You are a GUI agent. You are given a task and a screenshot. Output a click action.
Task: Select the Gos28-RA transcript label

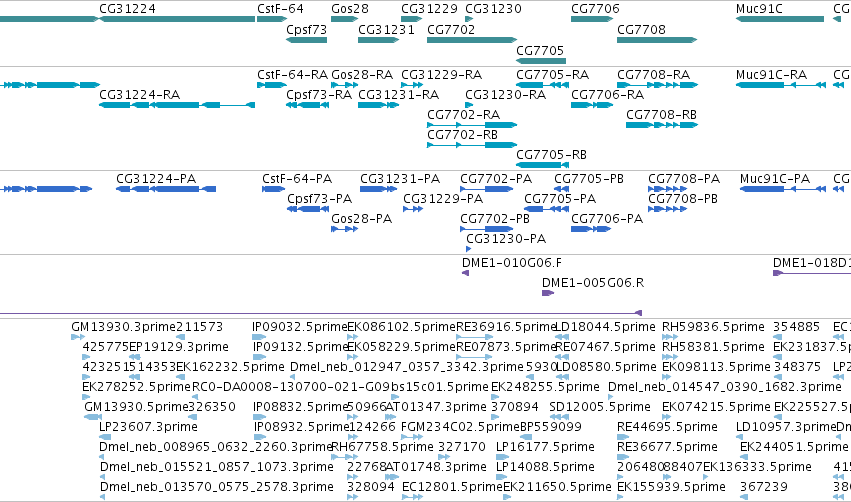click(x=361, y=74)
